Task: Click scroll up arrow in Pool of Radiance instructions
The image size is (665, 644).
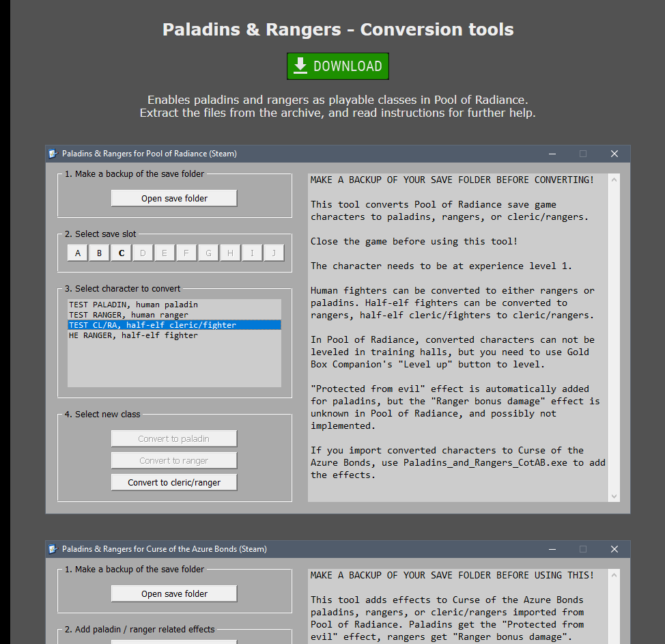Action: [x=614, y=180]
